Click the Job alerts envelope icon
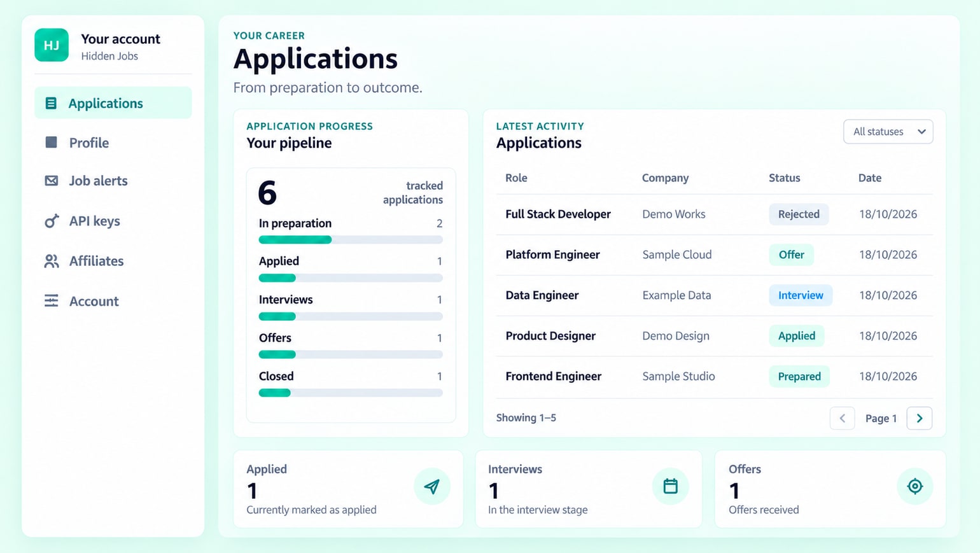Image resolution: width=980 pixels, height=553 pixels. 52,181
